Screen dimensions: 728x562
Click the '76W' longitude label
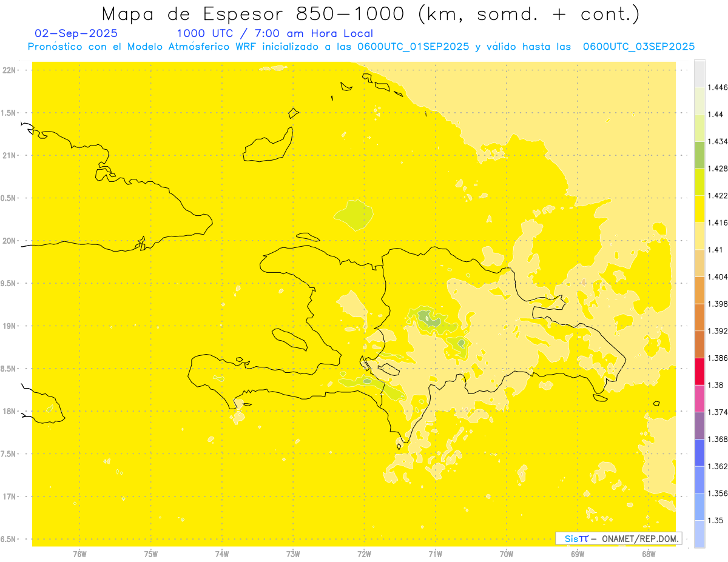pyautogui.click(x=79, y=554)
